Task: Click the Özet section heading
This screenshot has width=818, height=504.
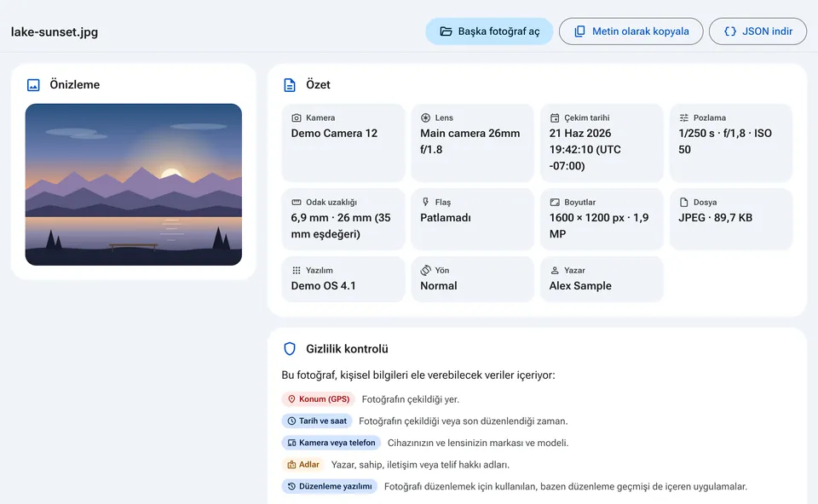Action: coord(318,85)
